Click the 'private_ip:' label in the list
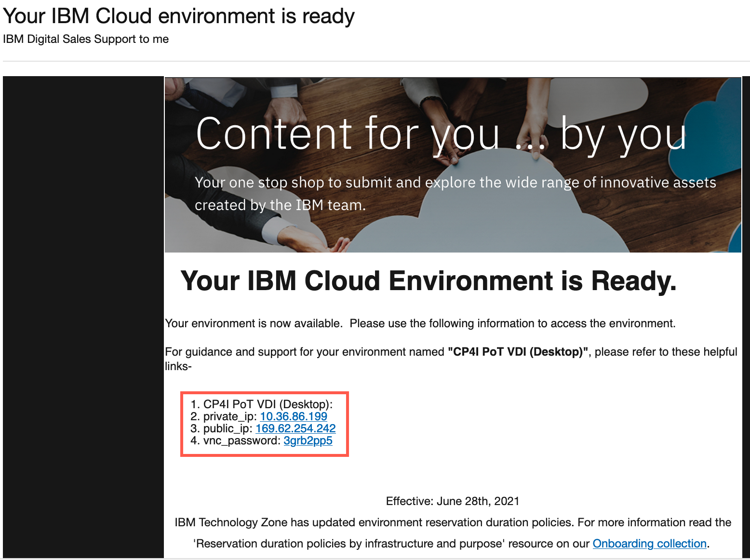750x560 pixels. 230,416
